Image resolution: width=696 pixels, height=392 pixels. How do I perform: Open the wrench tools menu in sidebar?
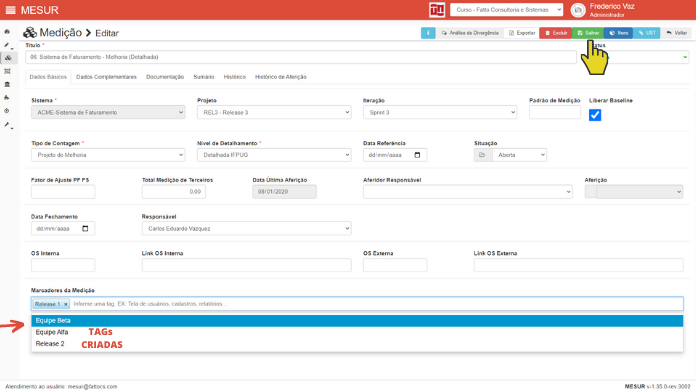8,125
